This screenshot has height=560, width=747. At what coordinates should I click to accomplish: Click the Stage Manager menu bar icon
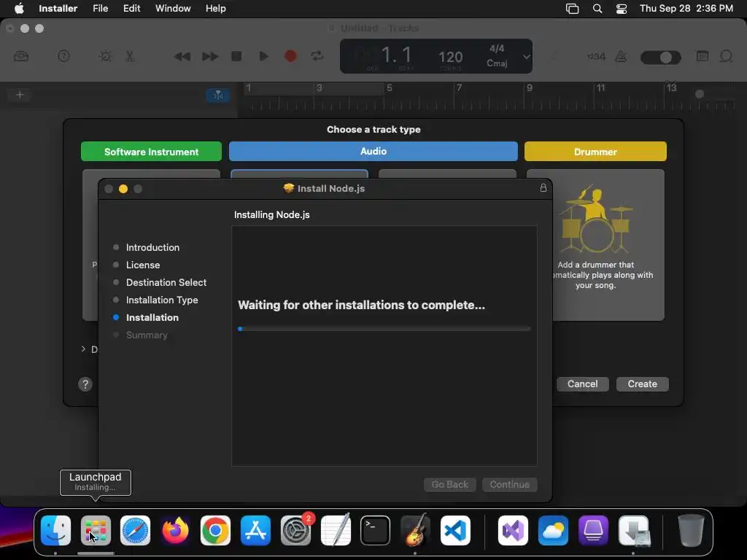coord(572,8)
